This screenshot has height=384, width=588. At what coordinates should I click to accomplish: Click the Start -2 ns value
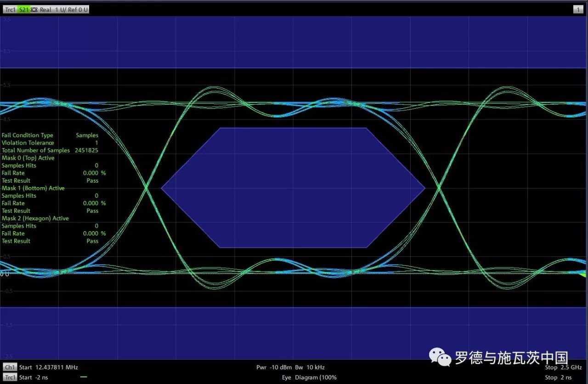point(34,378)
